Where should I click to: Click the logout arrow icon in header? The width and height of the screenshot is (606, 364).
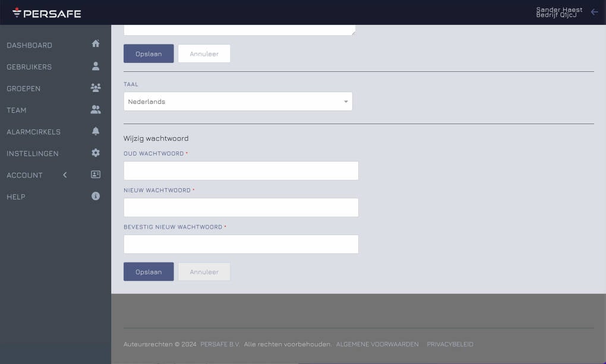(594, 12)
